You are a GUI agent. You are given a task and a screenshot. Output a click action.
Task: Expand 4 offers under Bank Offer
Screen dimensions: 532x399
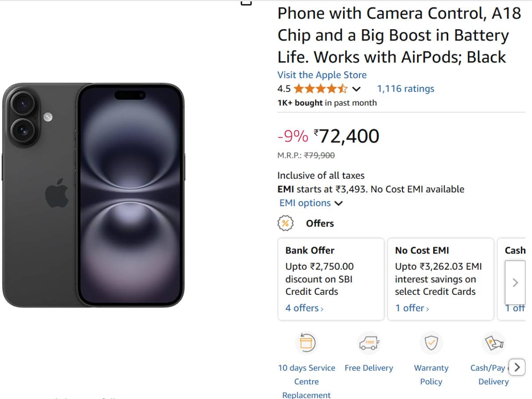[x=304, y=308]
